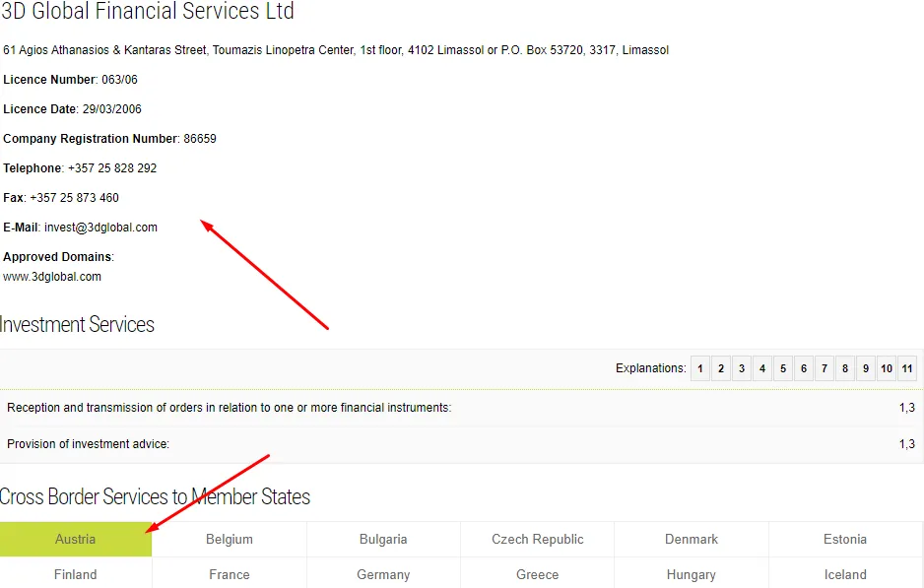Viewport: 924px width, 588px height.
Task: Click the Reception and transmission of orders row
Action: [461, 408]
